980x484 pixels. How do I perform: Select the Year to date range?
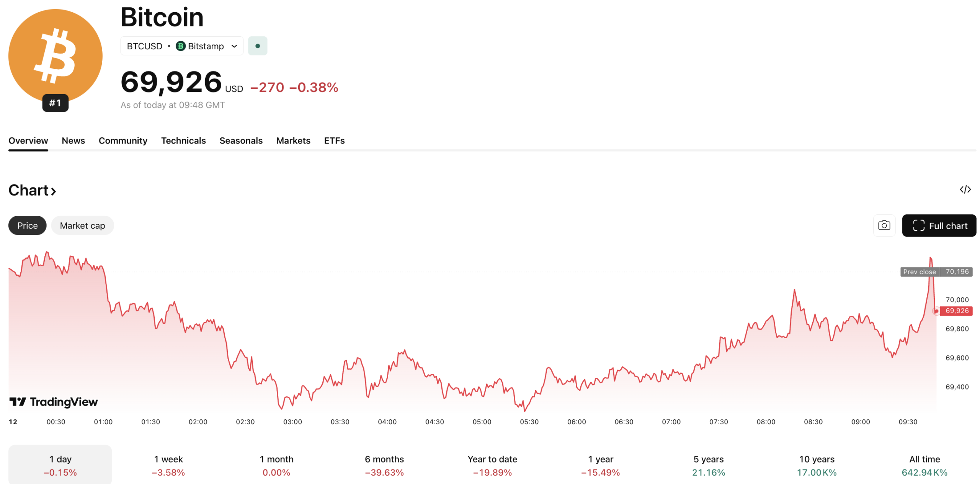point(492,465)
